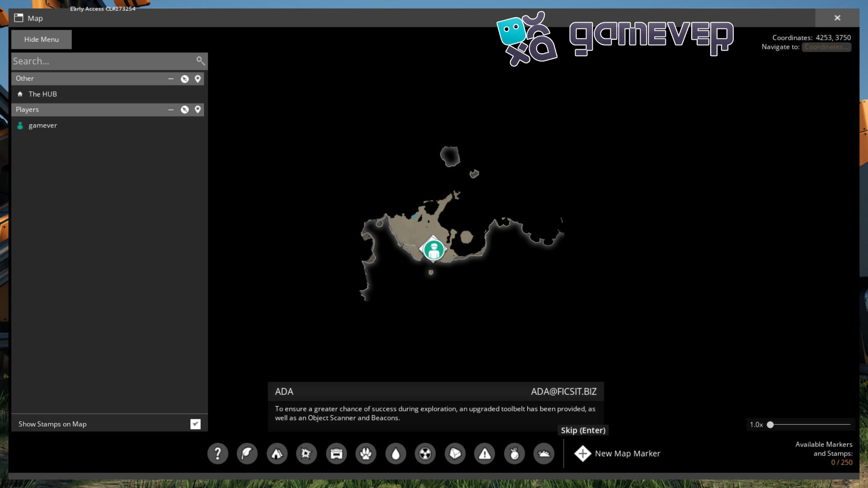Select the leaf stamp icon
Image resolution: width=868 pixels, height=488 pixels.
pyautogui.click(x=247, y=453)
